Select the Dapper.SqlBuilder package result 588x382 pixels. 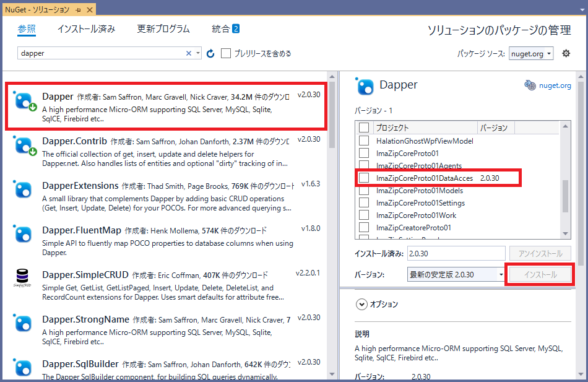(165, 367)
